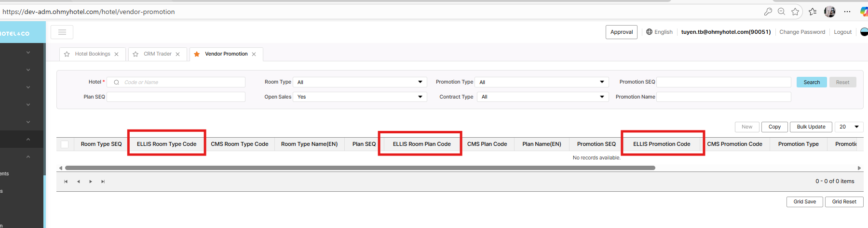Image resolution: width=868 pixels, height=228 pixels.
Task: Open browser settings ellipsis menu
Action: pos(847,12)
